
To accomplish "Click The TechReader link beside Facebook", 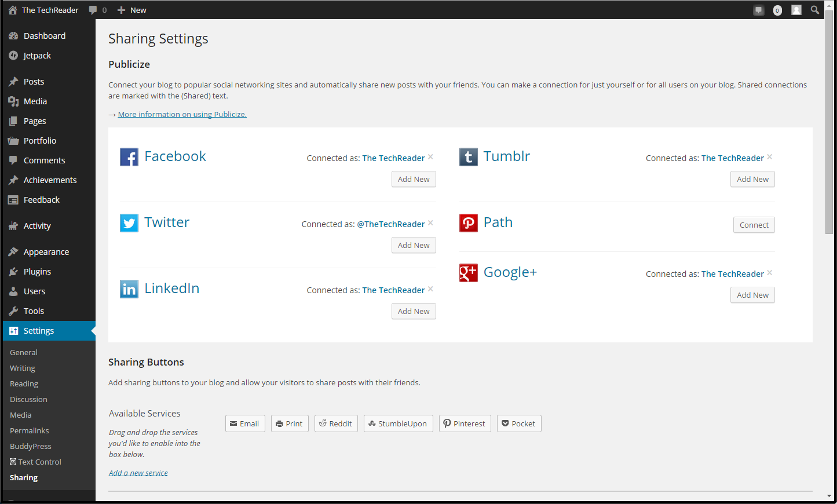I will pos(394,158).
